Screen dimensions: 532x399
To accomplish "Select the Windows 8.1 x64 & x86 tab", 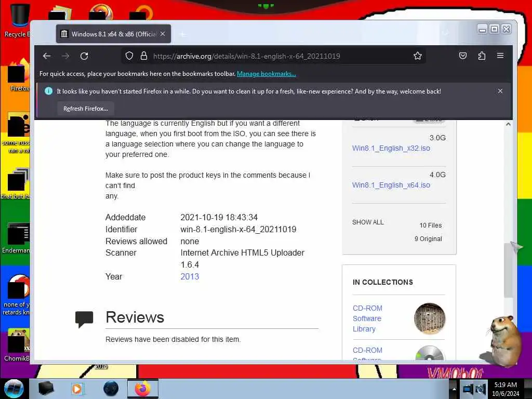I will pos(113,34).
